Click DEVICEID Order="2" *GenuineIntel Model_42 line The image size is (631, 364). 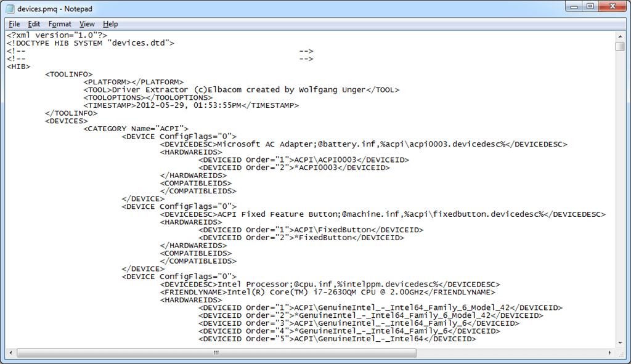coord(371,316)
